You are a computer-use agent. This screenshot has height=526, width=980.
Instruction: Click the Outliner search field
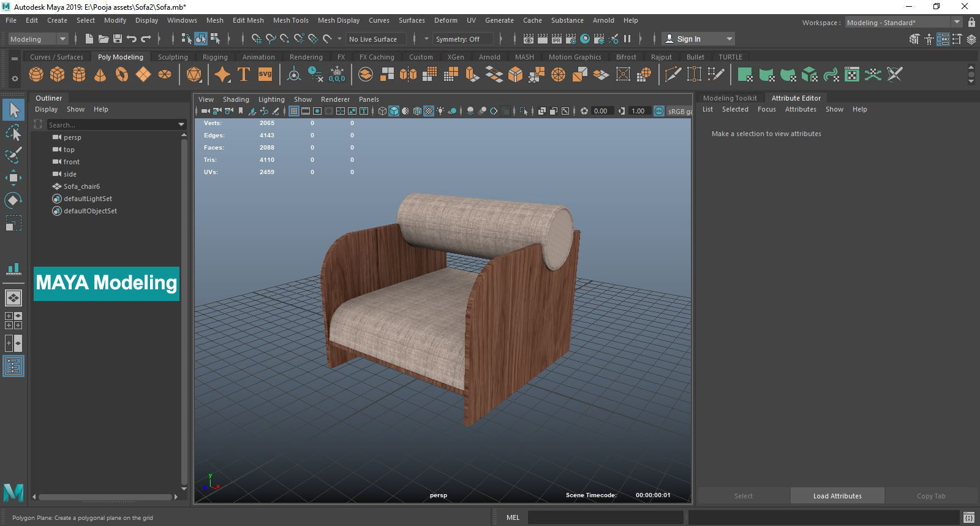point(110,124)
